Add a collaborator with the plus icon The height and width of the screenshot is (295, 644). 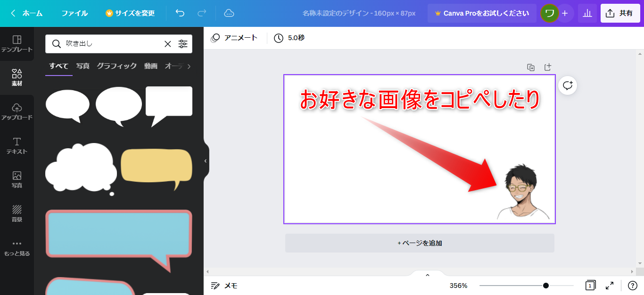pos(565,13)
